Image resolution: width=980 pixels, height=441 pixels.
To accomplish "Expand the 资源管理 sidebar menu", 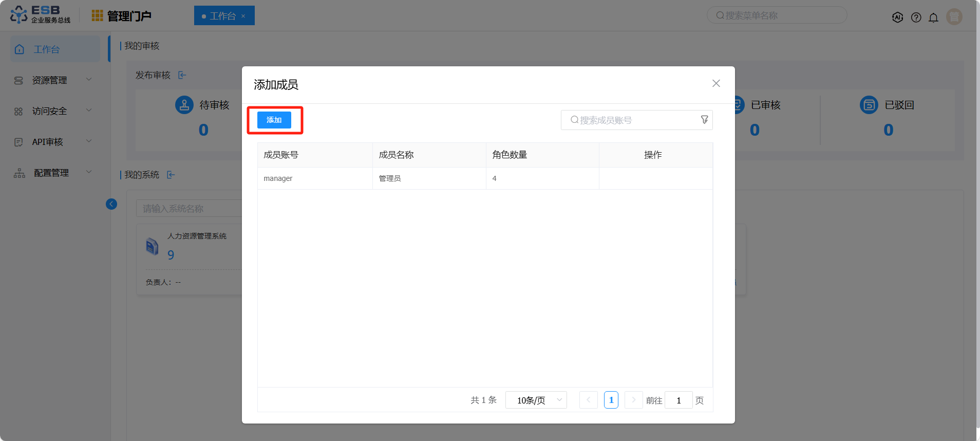I will click(x=53, y=80).
